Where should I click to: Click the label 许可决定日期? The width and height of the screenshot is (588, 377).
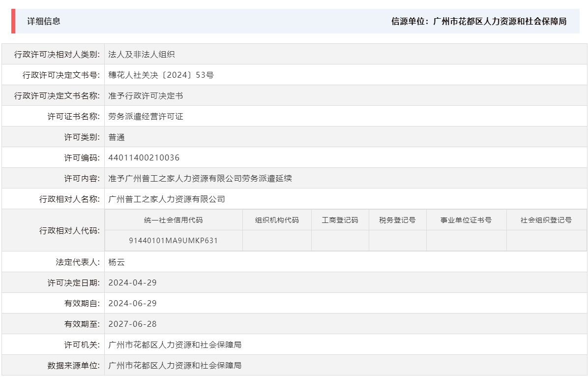(74, 283)
